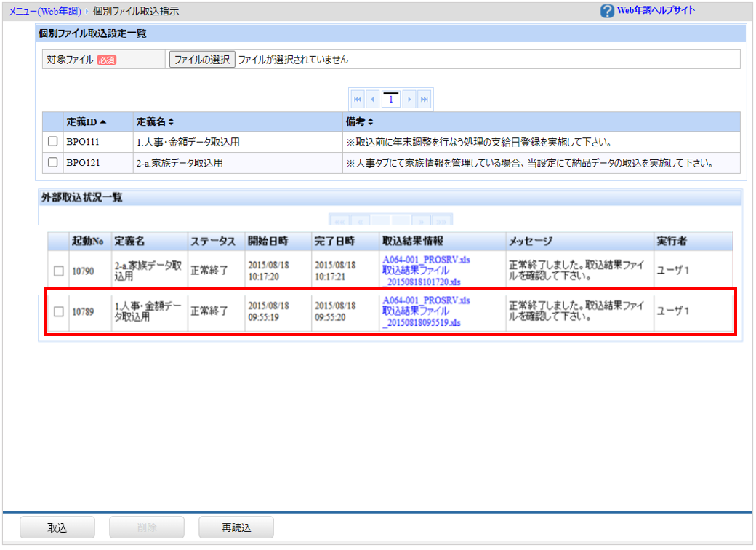Check the BPO111 row checkbox
Screen dimensions: 756x550
coord(52,141)
